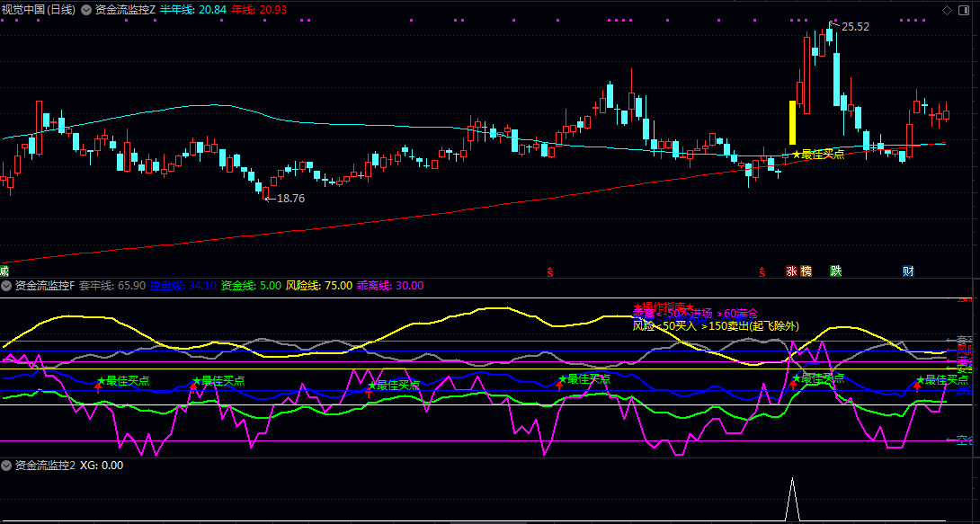Open the 资金流监控2 indicator dropdown

tap(7, 466)
